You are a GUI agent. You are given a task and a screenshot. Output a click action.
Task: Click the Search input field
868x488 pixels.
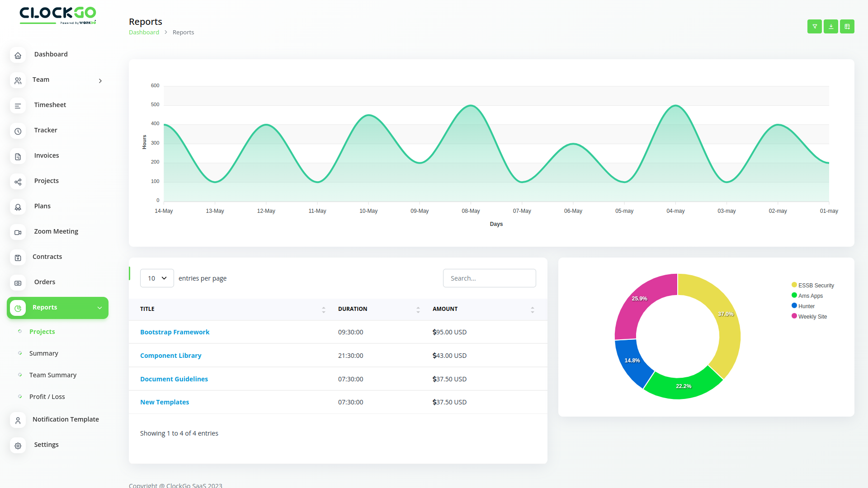pyautogui.click(x=489, y=278)
